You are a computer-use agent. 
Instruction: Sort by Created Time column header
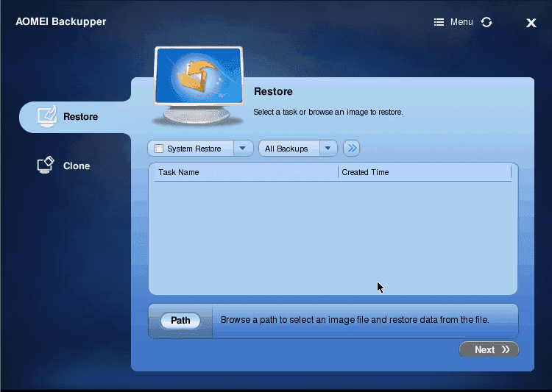click(425, 172)
